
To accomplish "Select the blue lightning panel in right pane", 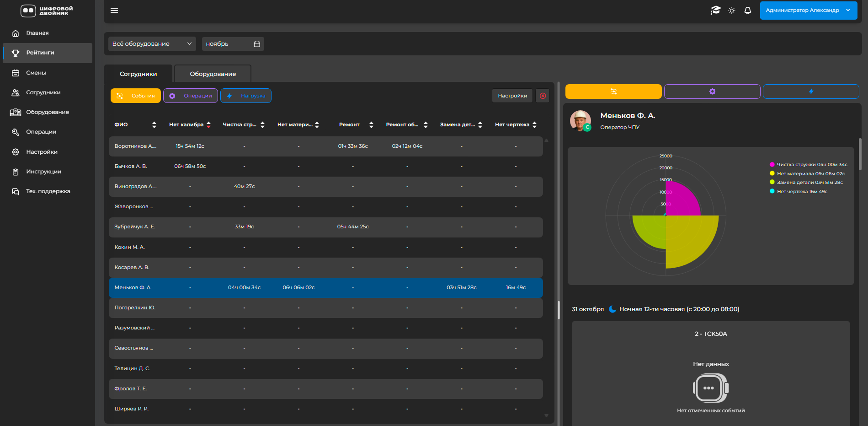I will pyautogui.click(x=810, y=92).
